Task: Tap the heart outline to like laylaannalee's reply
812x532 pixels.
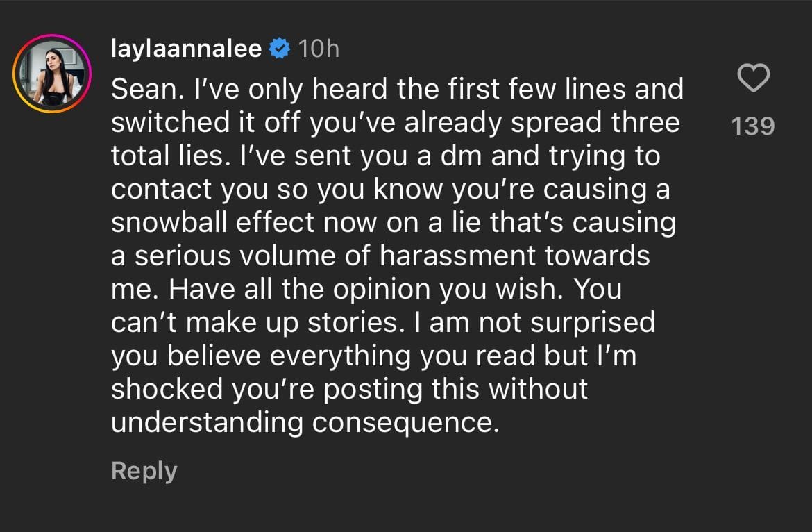Action: pos(754,78)
